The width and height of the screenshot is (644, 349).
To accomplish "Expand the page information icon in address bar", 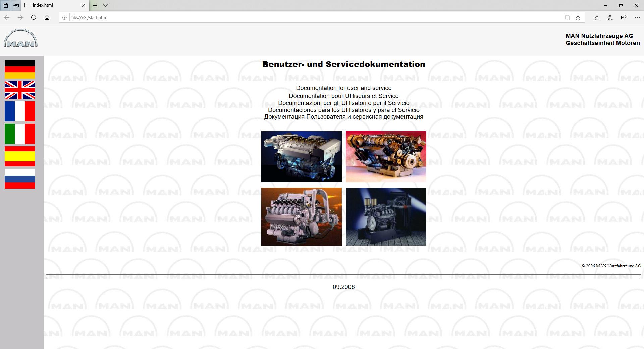I will pos(64,17).
